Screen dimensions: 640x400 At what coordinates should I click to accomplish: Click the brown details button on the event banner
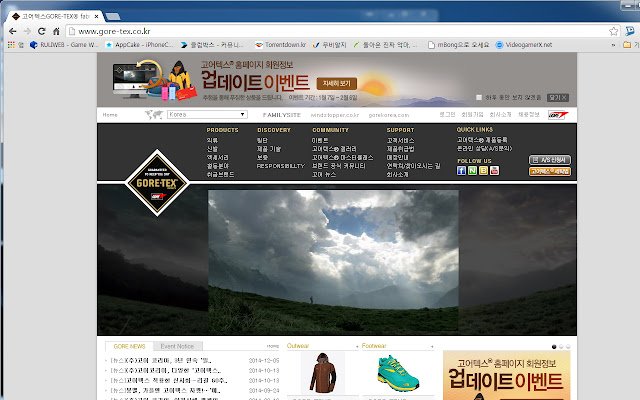tap(337, 84)
